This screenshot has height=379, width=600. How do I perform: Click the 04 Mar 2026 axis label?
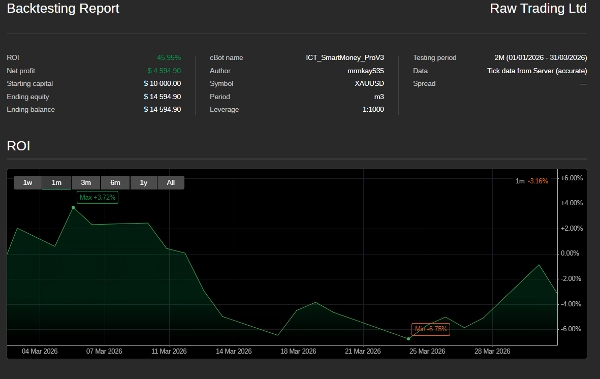click(39, 351)
